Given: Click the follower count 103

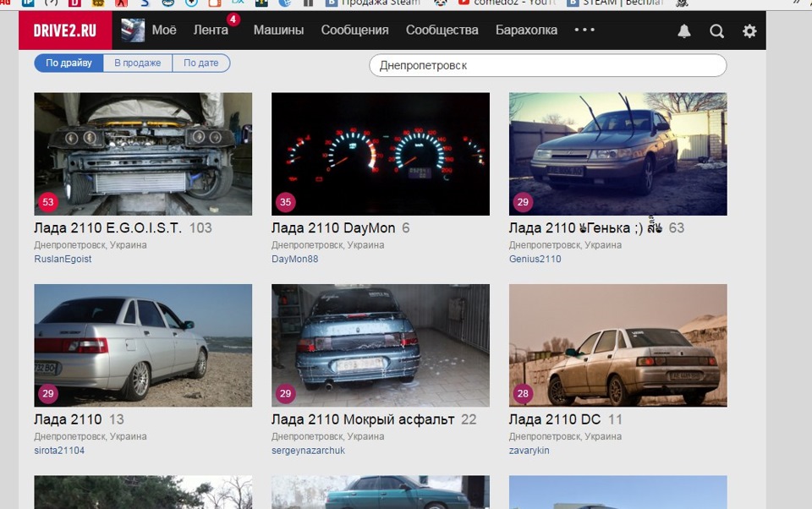Looking at the screenshot, I should pos(200,227).
